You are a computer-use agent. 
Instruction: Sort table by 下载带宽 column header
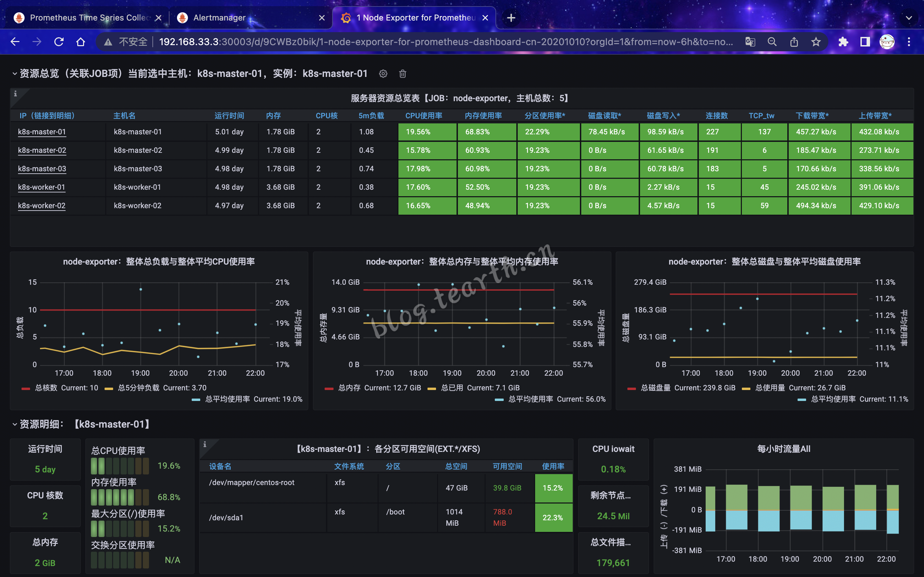(x=812, y=116)
